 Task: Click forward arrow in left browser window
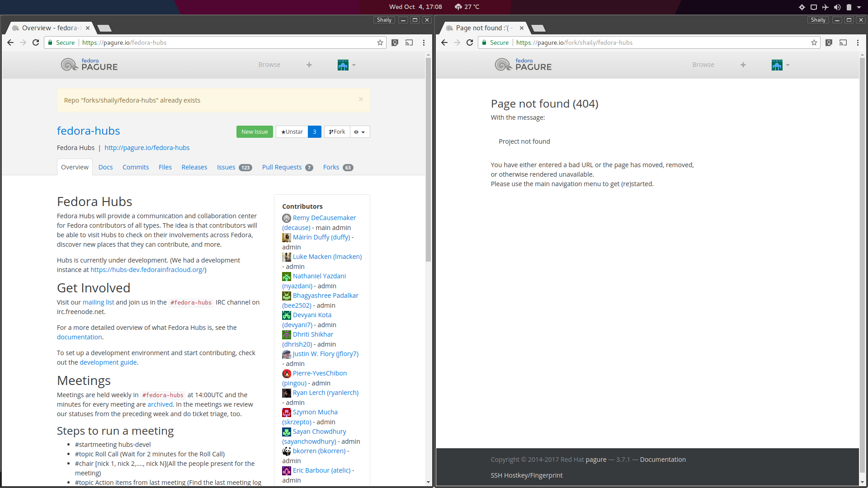[x=23, y=42]
